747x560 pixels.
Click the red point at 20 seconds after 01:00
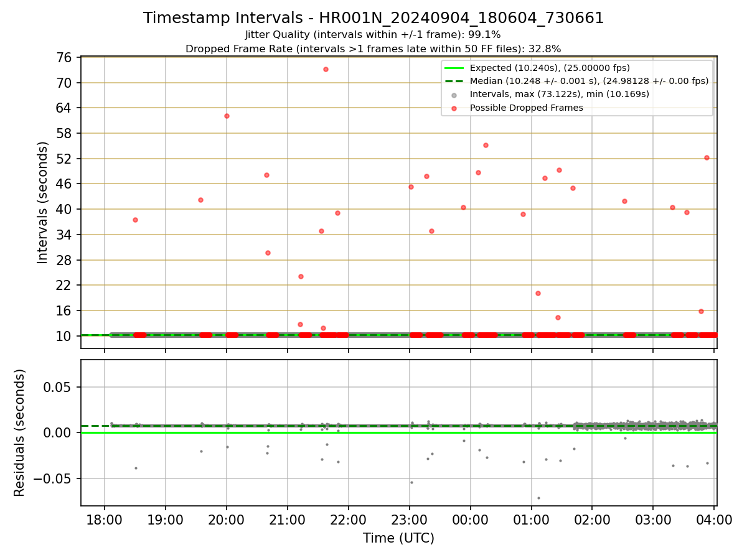coord(538,293)
